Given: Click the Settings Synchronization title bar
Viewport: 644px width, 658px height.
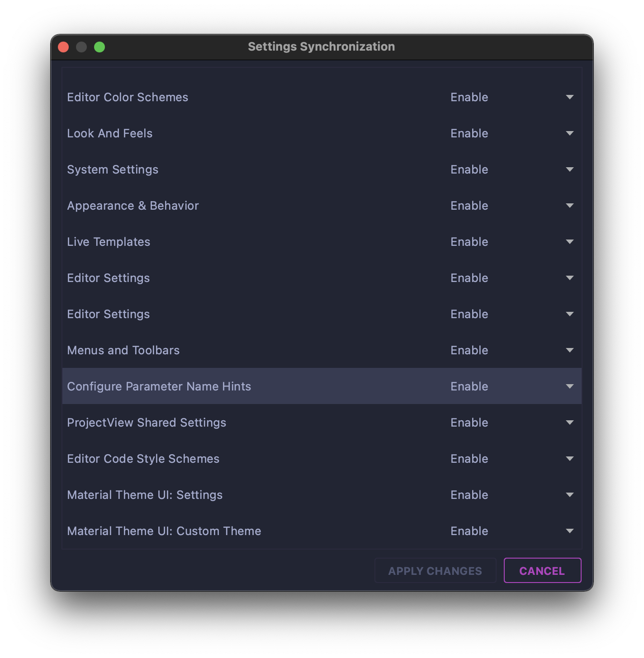Looking at the screenshot, I should 321,46.
